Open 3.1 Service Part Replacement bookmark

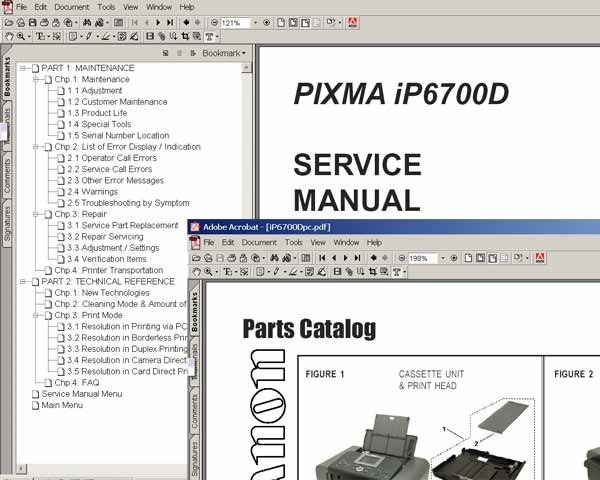click(x=123, y=225)
